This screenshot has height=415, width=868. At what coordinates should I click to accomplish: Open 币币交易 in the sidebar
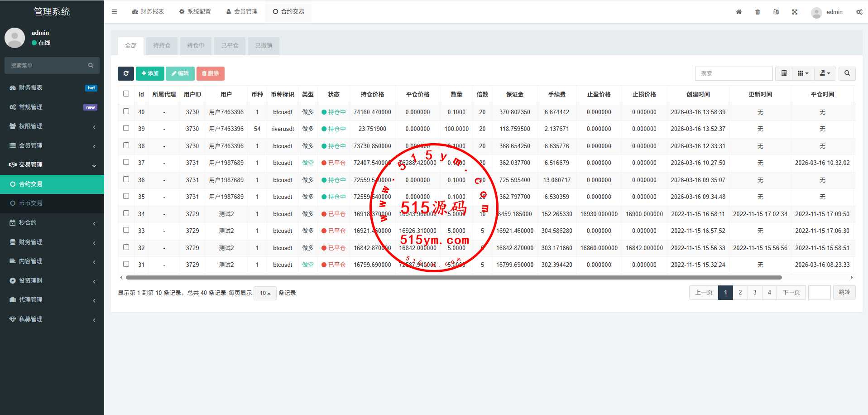(31, 203)
